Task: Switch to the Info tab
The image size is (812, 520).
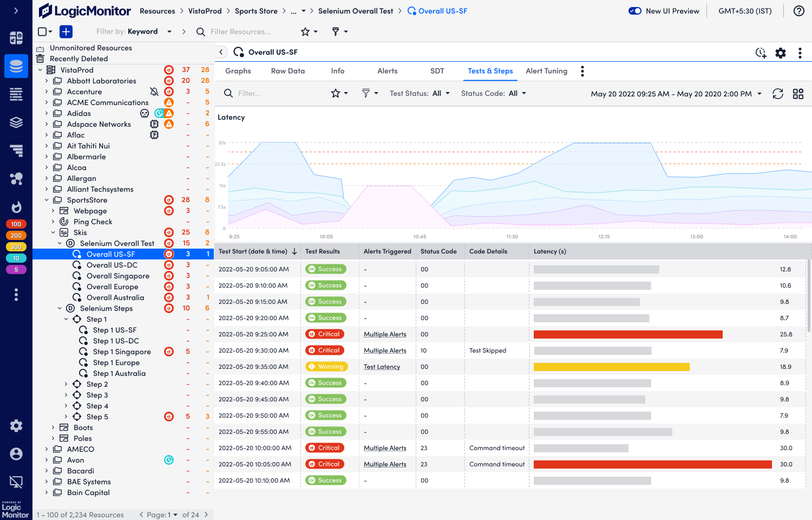Action: [x=338, y=71]
